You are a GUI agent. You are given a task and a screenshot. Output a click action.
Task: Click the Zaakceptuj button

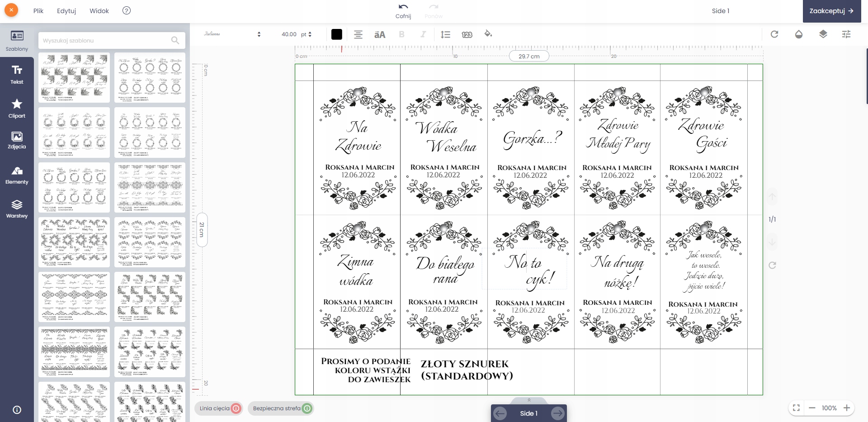(831, 11)
